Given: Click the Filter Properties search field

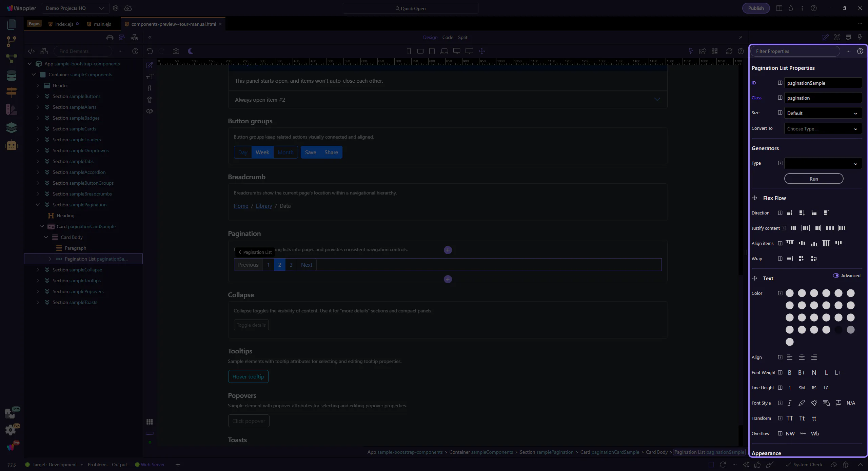Looking at the screenshot, I should point(795,51).
